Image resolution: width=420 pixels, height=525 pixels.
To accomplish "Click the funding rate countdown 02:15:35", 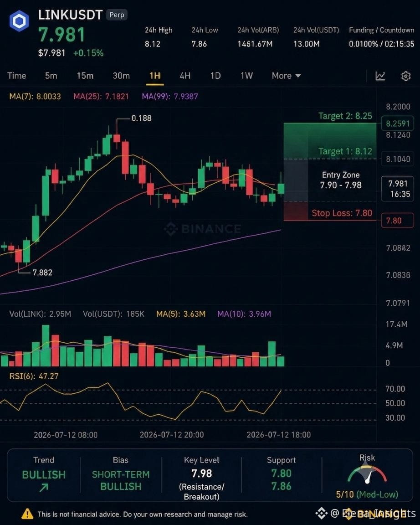I will tap(400, 44).
